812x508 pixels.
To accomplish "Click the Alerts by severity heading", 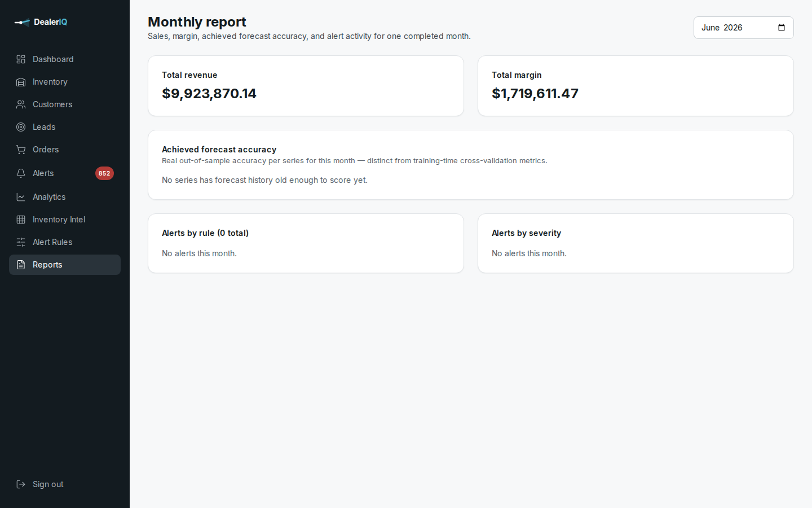I will [x=526, y=233].
